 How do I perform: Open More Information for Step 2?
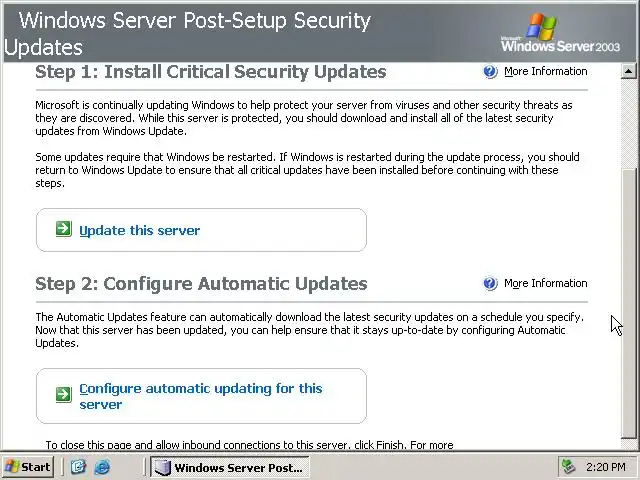[545, 284]
